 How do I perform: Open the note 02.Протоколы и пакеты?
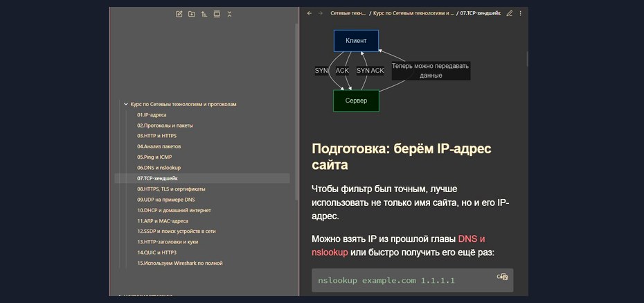165,125
